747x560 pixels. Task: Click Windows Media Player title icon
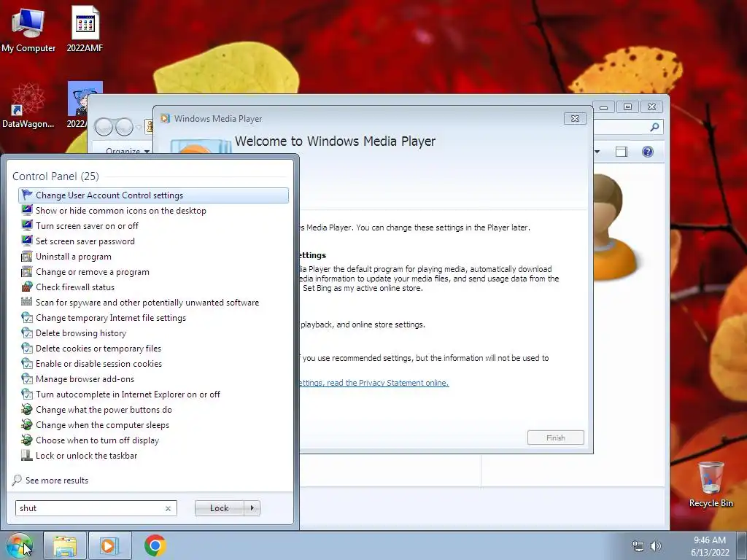pyautogui.click(x=165, y=119)
